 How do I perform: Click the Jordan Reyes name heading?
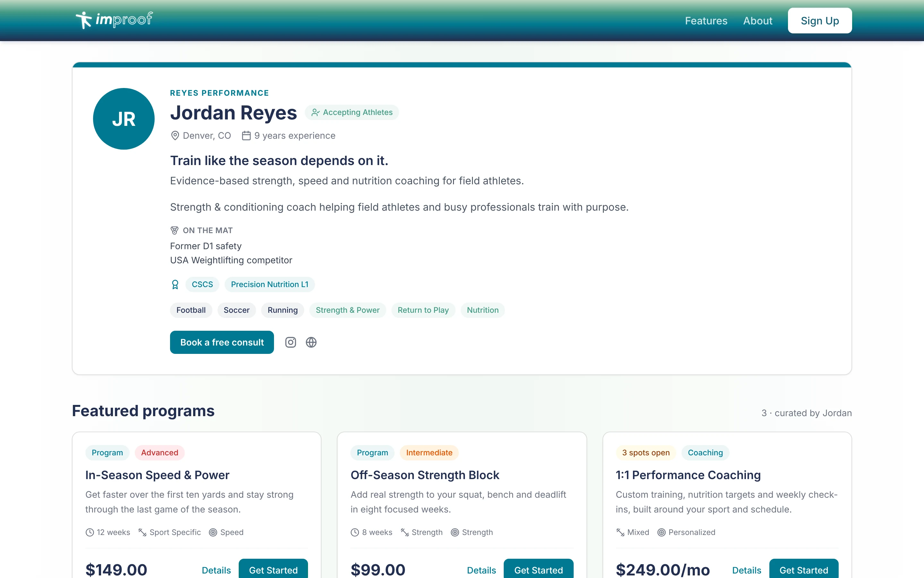click(x=233, y=113)
